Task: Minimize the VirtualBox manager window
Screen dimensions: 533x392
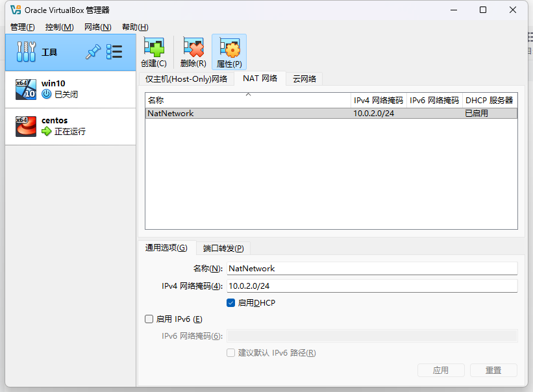Action: (454, 10)
